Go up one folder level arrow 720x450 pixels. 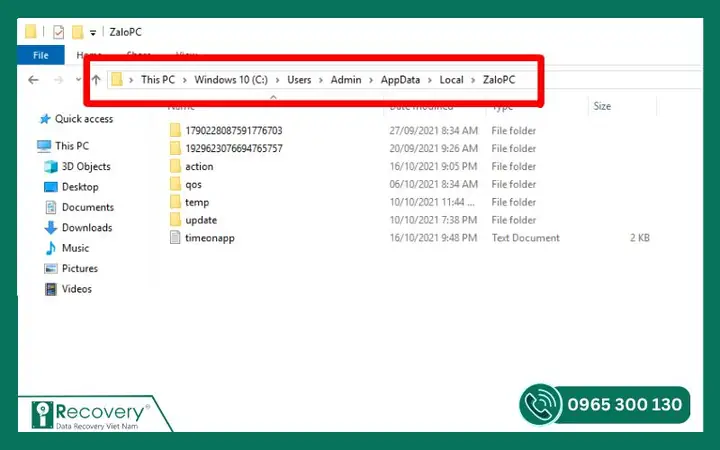tap(96, 79)
